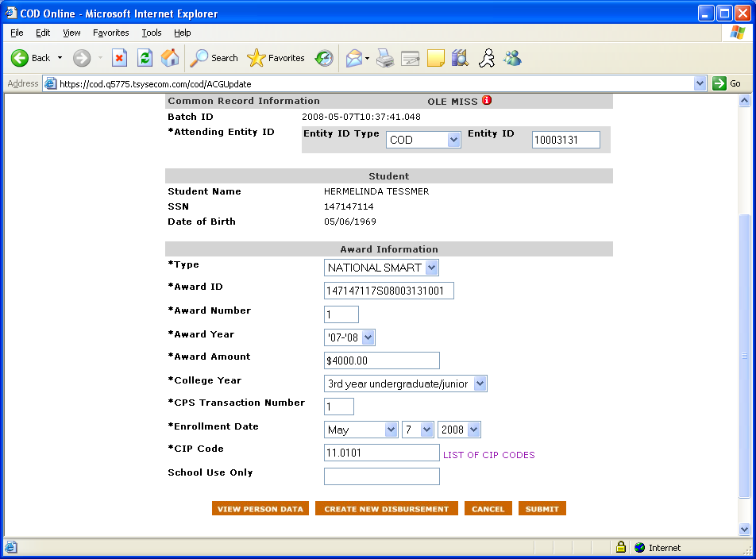756x559 pixels.
Task: Open the View menu
Action: [x=71, y=33]
